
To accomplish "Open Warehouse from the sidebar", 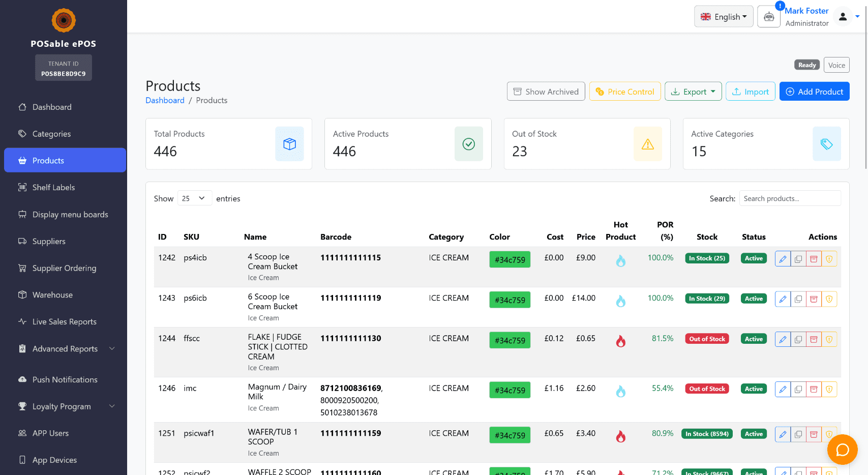I will pyautogui.click(x=52, y=295).
